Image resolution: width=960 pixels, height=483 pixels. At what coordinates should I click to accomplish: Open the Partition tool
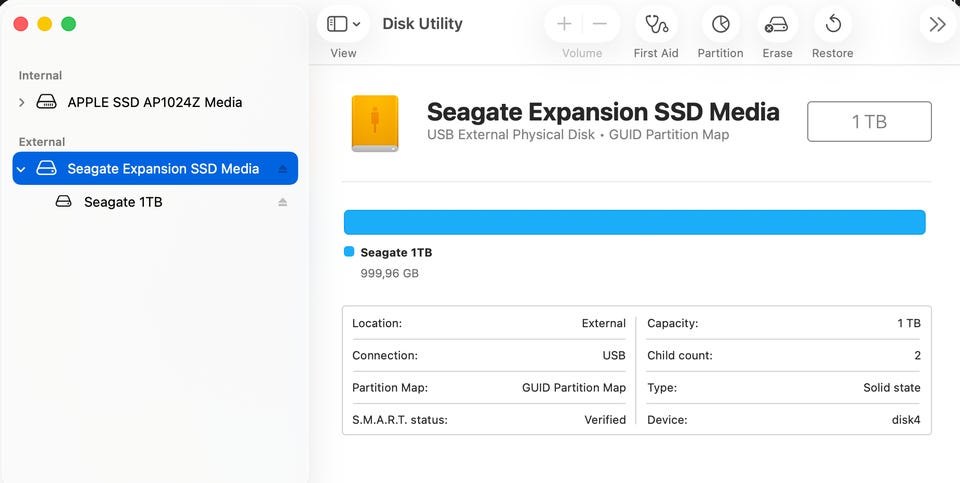click(x=720, y=25)
